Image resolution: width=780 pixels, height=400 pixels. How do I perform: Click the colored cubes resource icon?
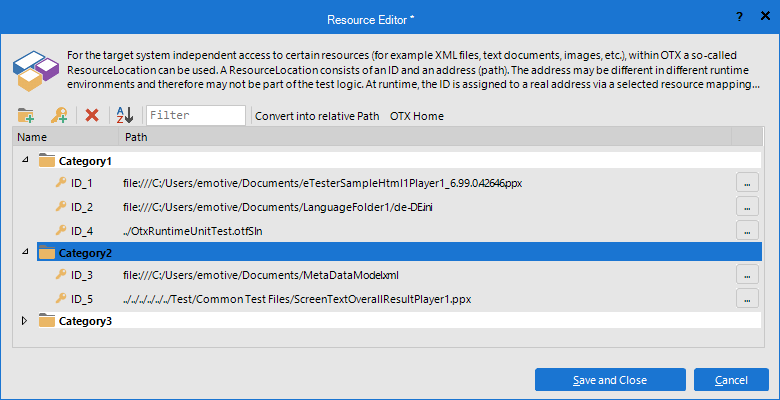[x=36, y=70]
